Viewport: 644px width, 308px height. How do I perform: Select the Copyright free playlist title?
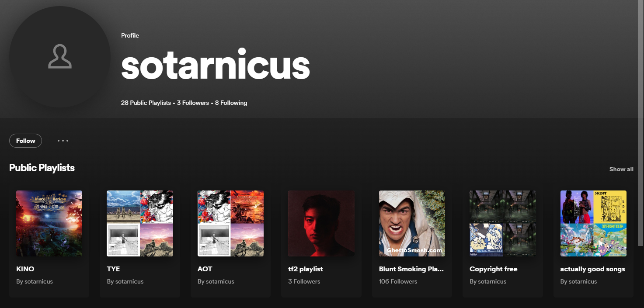(x=493, y=269)
